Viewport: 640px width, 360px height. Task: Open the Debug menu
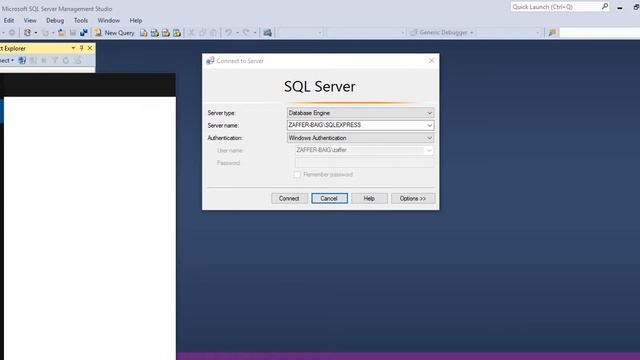[55, 20]
